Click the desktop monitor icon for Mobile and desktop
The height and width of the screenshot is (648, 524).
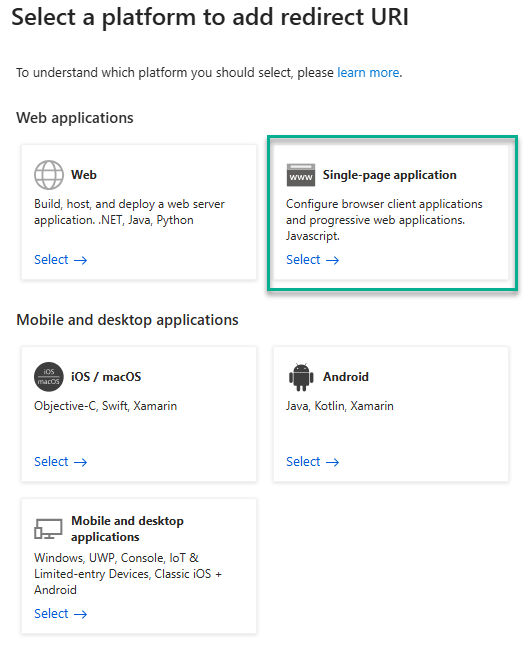(48, 529)
